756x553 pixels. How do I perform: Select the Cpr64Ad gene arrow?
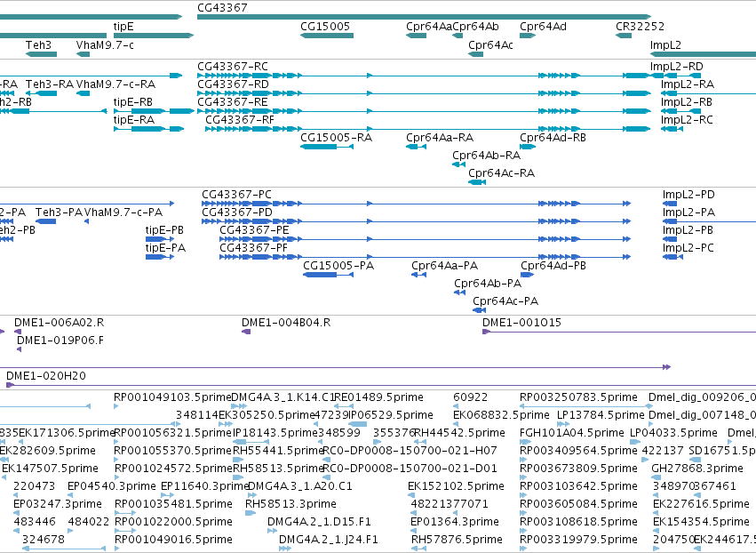click(528, 36)
